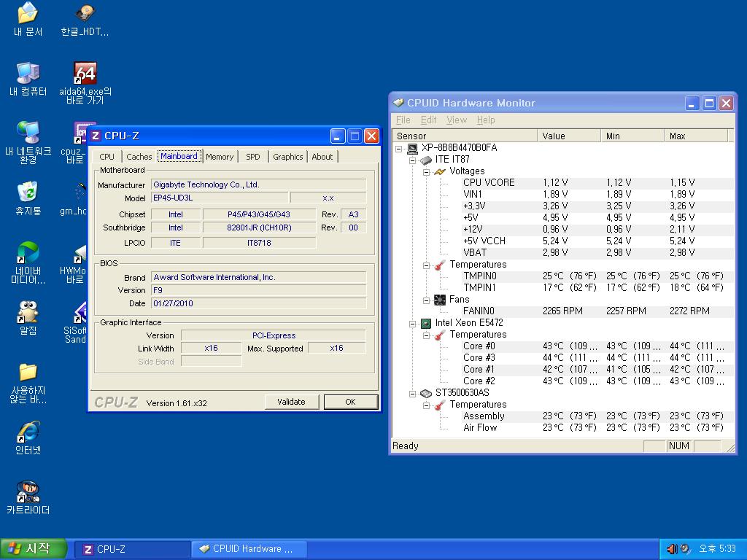Switch to the Caches tab

pyautogui.click(x=139, y=157)
